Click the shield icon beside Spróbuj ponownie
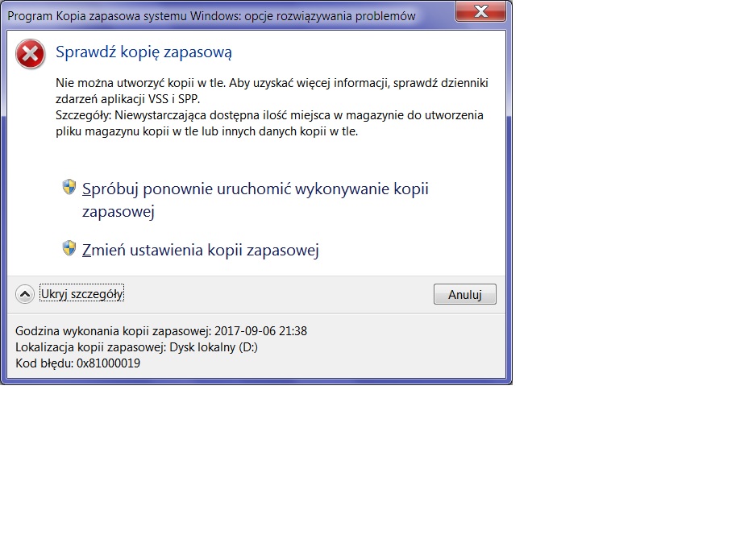Image resolution: width=740 pixels, height=560 pixels. coord(69,187)
